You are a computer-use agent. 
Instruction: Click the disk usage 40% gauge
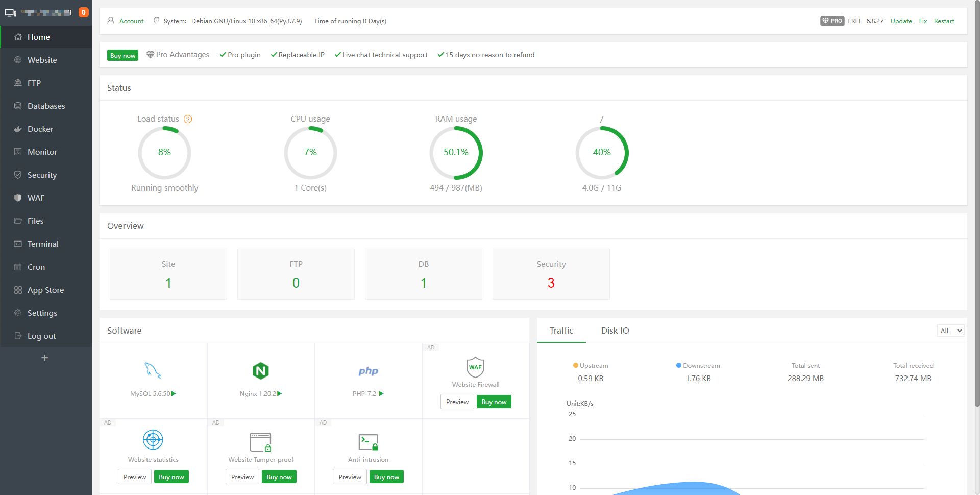tap(602, 153)
